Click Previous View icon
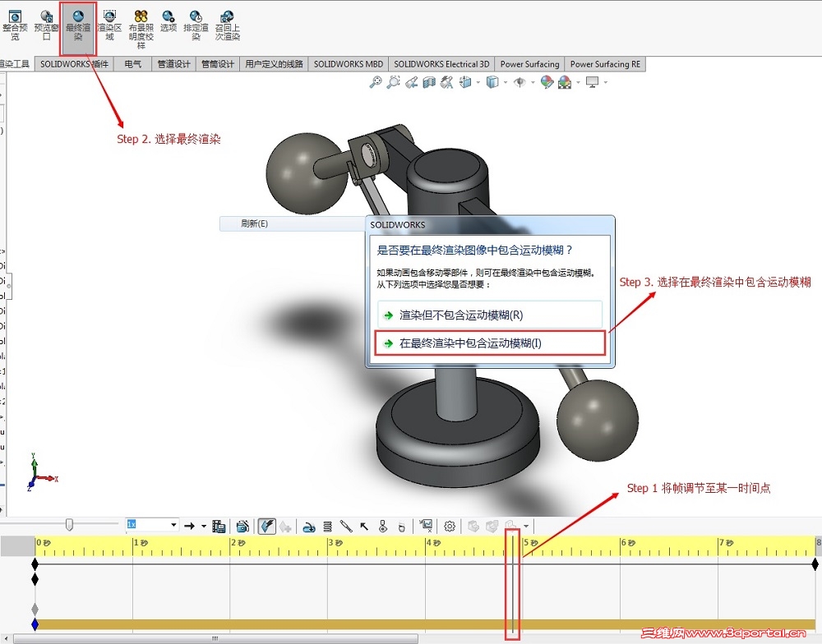Viewport: 822px width, 644px height. (x=412, y=82)
